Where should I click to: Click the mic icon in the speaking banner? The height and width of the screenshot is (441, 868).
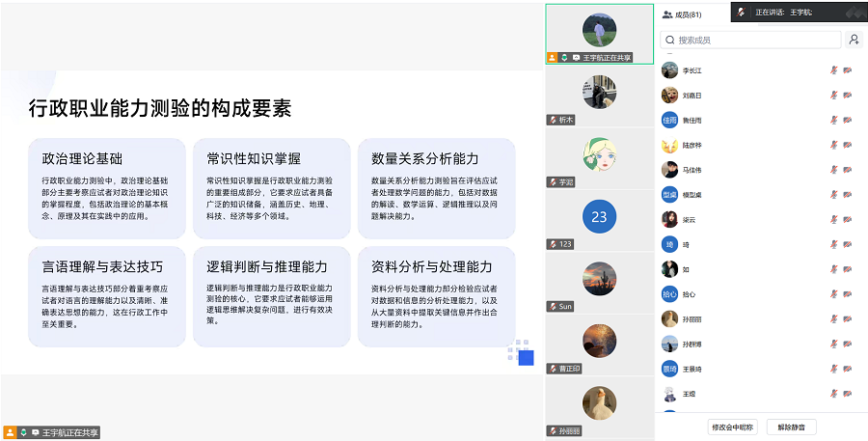coord(741,13)
